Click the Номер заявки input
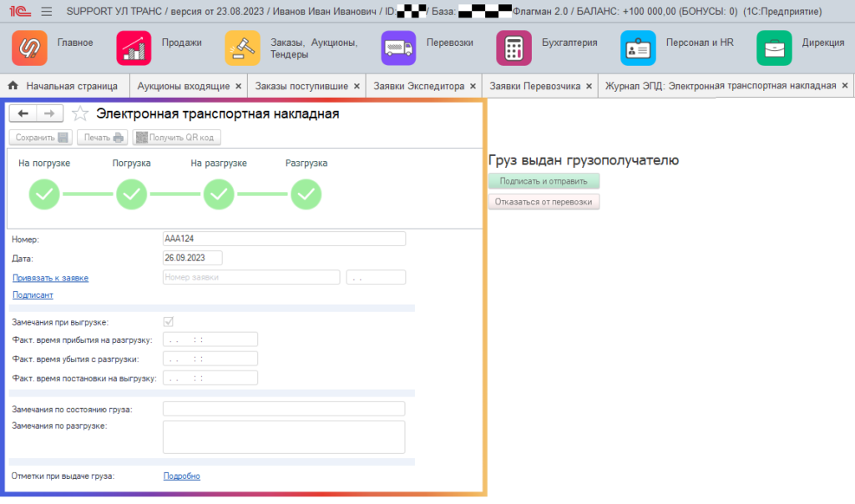The width and height of the screenshot is (855, 504). tap(251, 277)
